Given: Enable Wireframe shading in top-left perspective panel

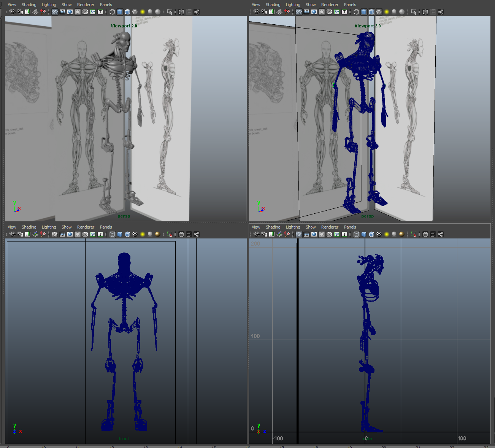Looking at the screenshot, I should click(112, 12).
